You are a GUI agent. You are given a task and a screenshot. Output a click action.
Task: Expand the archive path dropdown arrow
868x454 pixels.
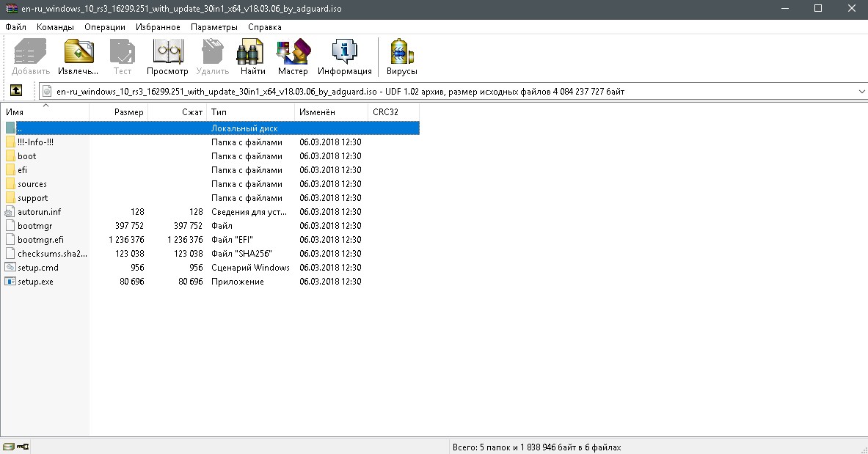click(x=861, y=92)
